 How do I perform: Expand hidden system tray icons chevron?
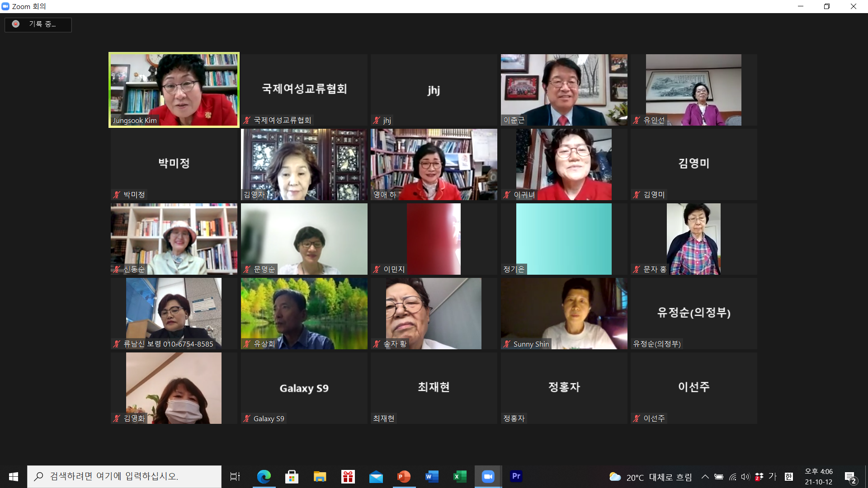705,477
